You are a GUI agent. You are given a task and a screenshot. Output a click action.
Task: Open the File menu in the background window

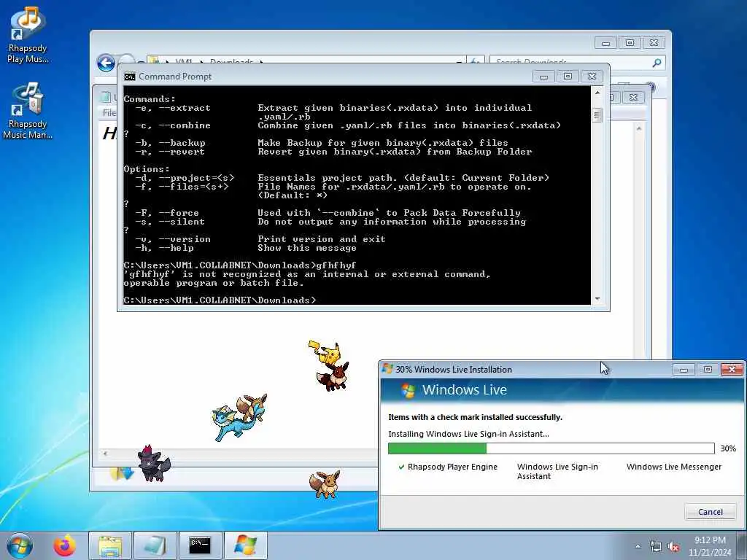point(109,113)
